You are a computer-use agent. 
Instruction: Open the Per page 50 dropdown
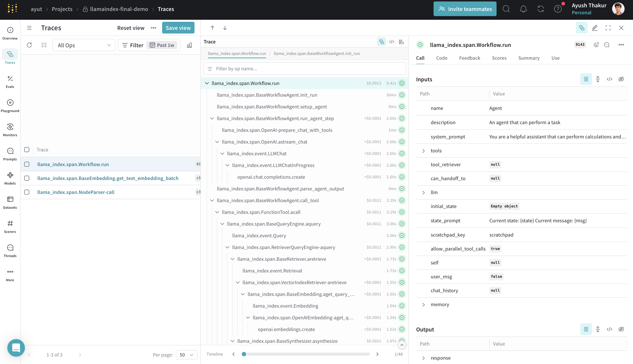187,354
